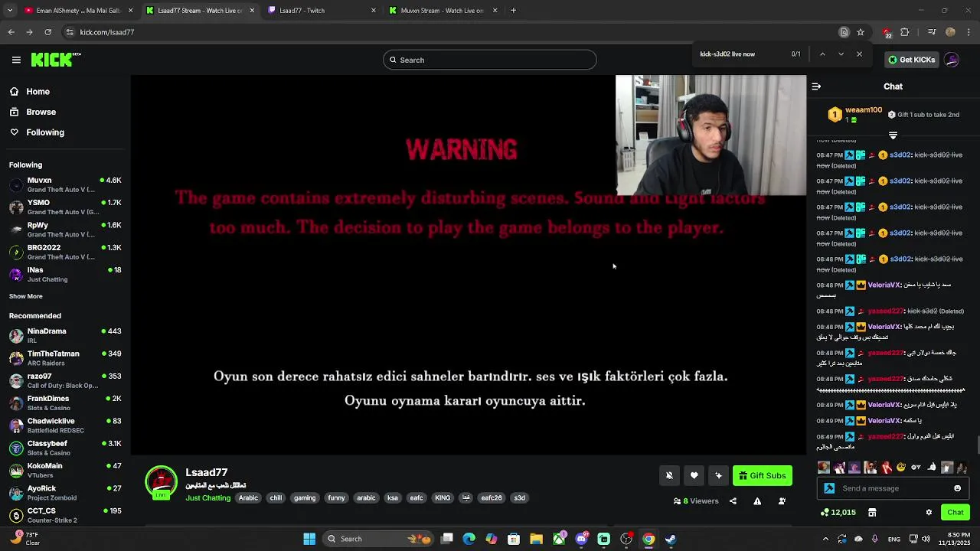This screenshot has width=980, height=551.
Task: Bookmark this page star
Action: click(x=861, y=32)
